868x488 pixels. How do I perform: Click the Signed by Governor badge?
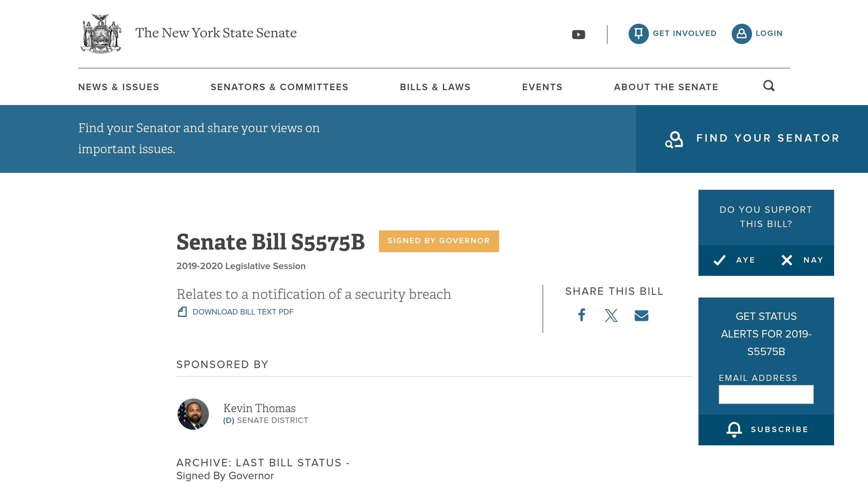(439, 241)
